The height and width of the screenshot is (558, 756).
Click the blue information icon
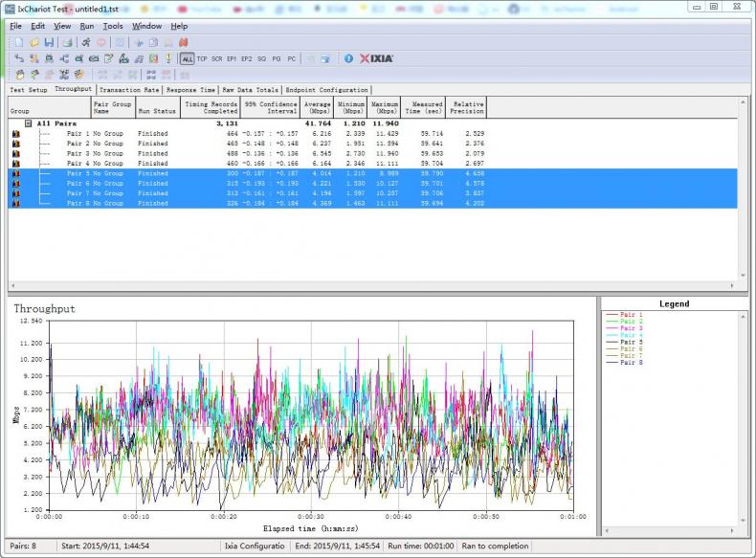[x=348, y=58]
